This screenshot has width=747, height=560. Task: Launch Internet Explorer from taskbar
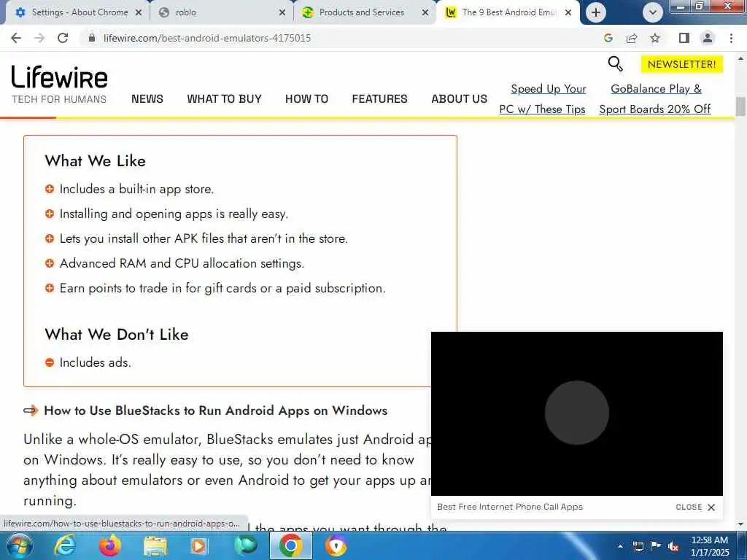click(64, 545)
